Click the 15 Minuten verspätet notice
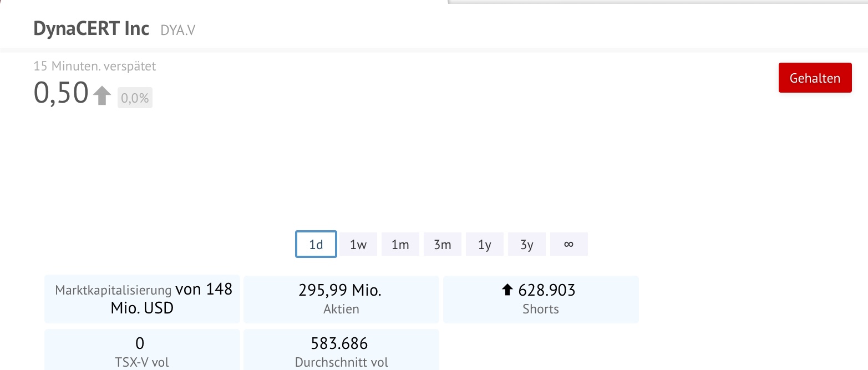The image size is (868, 370). coord(95,67)
